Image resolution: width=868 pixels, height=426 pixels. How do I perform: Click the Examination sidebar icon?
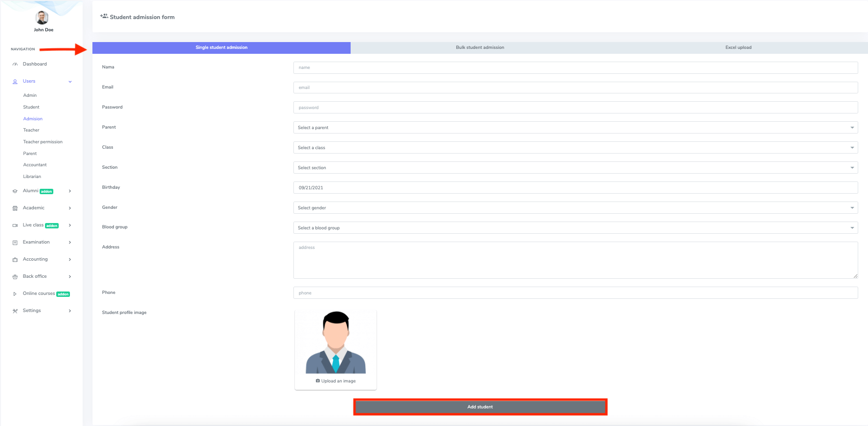(15, 243)
